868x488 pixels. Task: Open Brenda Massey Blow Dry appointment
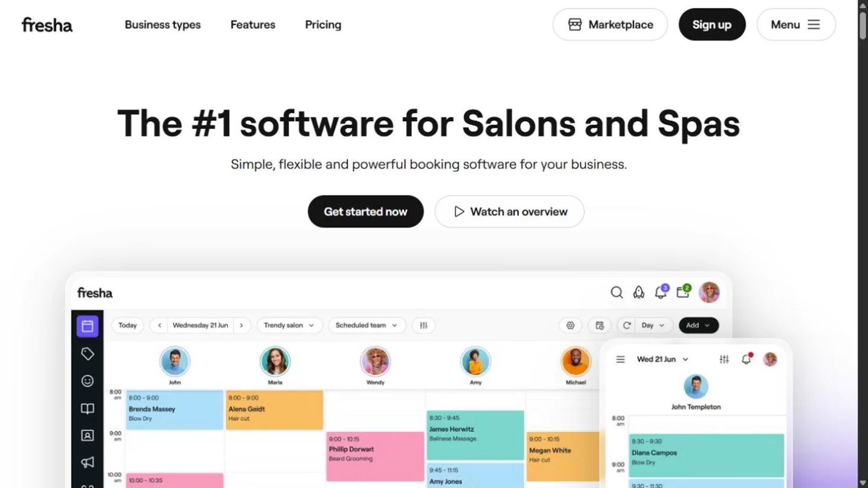(x=175, y=410)
